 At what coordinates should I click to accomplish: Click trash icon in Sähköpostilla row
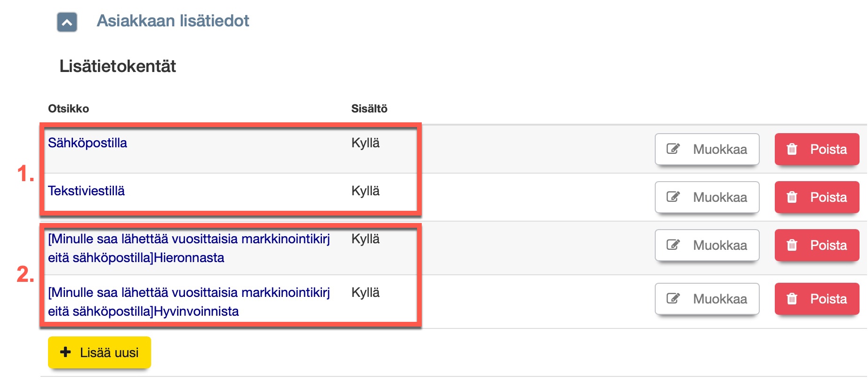pos(792,149)
